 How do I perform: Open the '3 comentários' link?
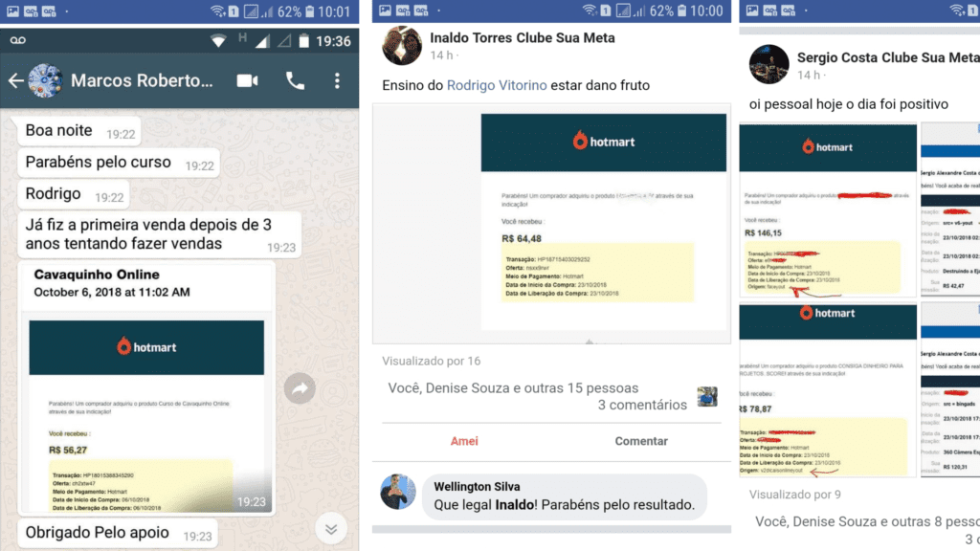[x=642, y=405]
